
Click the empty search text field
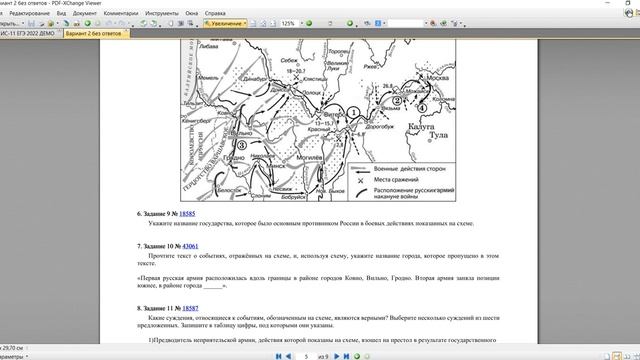(406, 24)
